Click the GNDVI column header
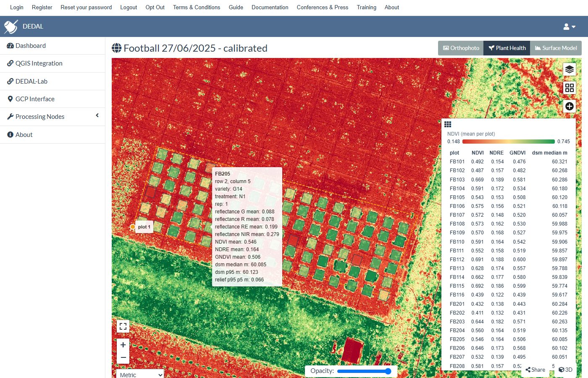588x378 pixels. (x=517, y=153)
